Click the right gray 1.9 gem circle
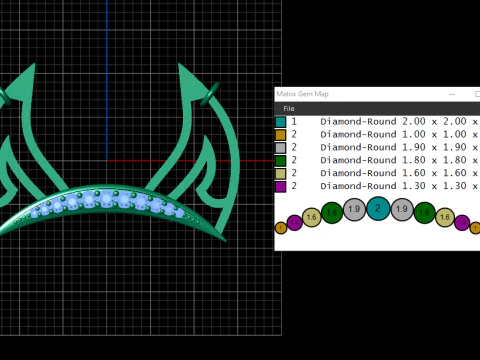Image resolution: width=480 pixels, height=360 pixels. click(x=402, y=209)
